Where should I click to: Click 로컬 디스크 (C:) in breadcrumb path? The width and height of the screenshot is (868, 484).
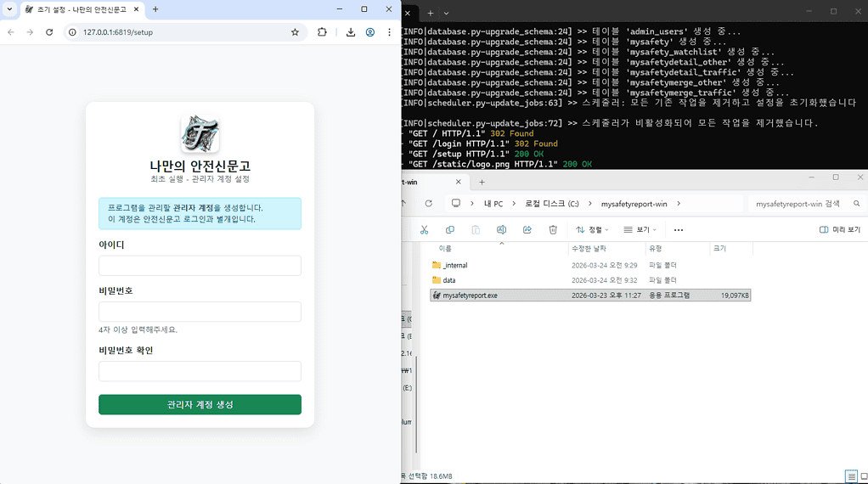pyautogui.click(x=551, y=204)
